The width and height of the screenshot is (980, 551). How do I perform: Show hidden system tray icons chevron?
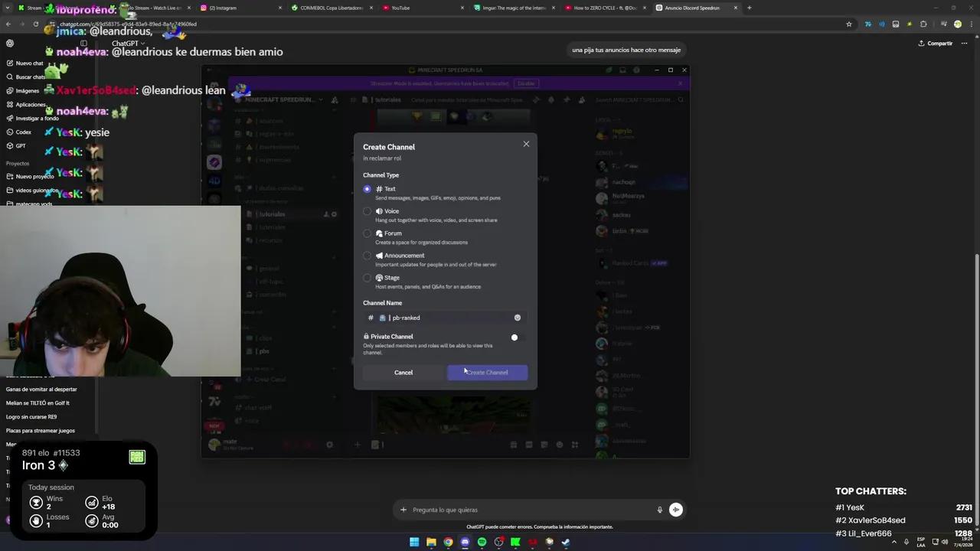click(893, 542)
